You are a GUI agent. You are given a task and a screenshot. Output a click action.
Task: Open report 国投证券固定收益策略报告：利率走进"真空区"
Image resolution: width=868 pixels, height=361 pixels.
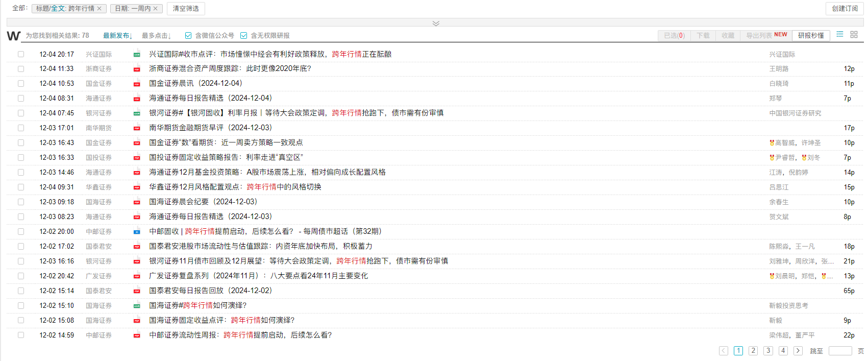coord(226,157)
